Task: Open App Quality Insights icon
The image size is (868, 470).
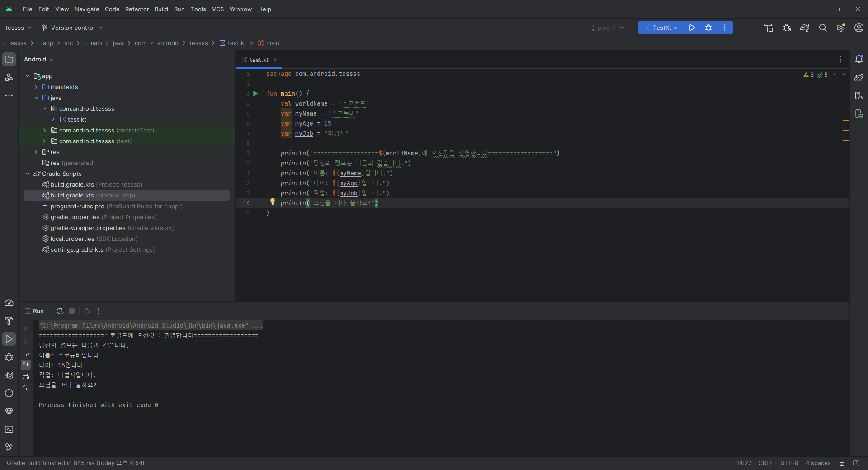Action: (9, 411)
